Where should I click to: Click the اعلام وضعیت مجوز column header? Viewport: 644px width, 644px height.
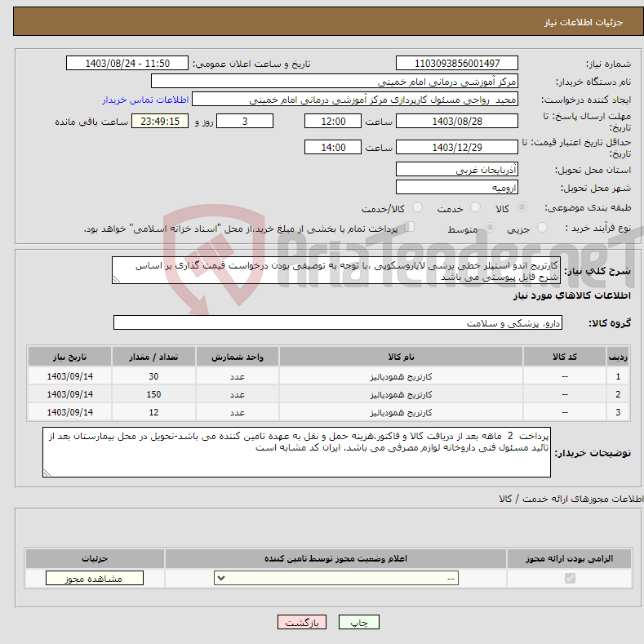pyautogui.click(x=335, y=558)
